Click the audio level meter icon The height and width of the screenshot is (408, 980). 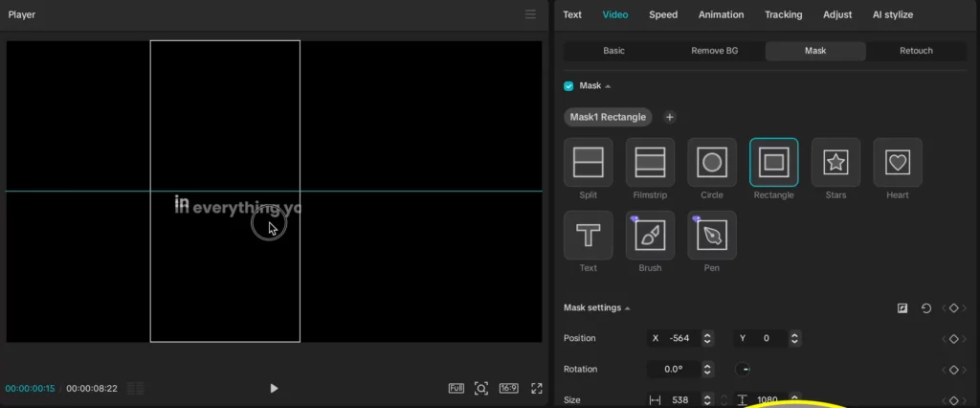136,389
